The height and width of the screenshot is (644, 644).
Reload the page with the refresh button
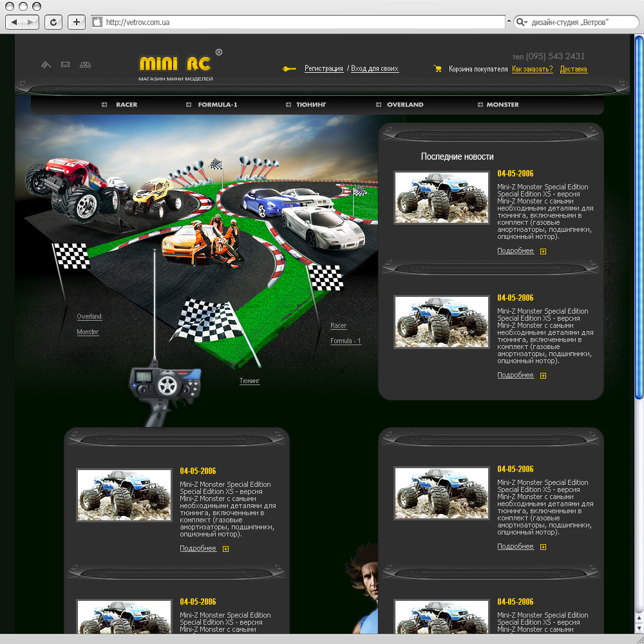pos(53,22)
